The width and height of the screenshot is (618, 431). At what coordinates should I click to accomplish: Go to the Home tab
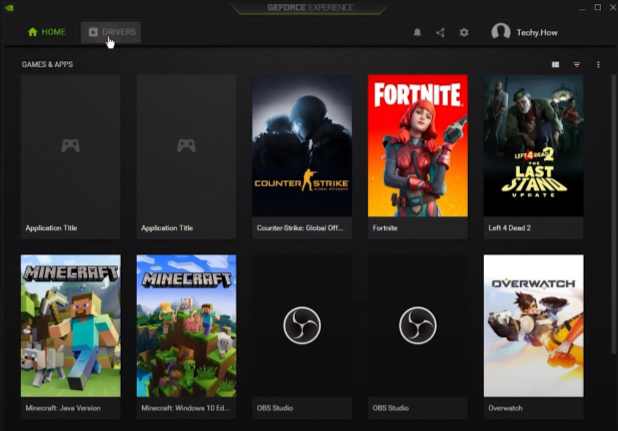point(47,32)
